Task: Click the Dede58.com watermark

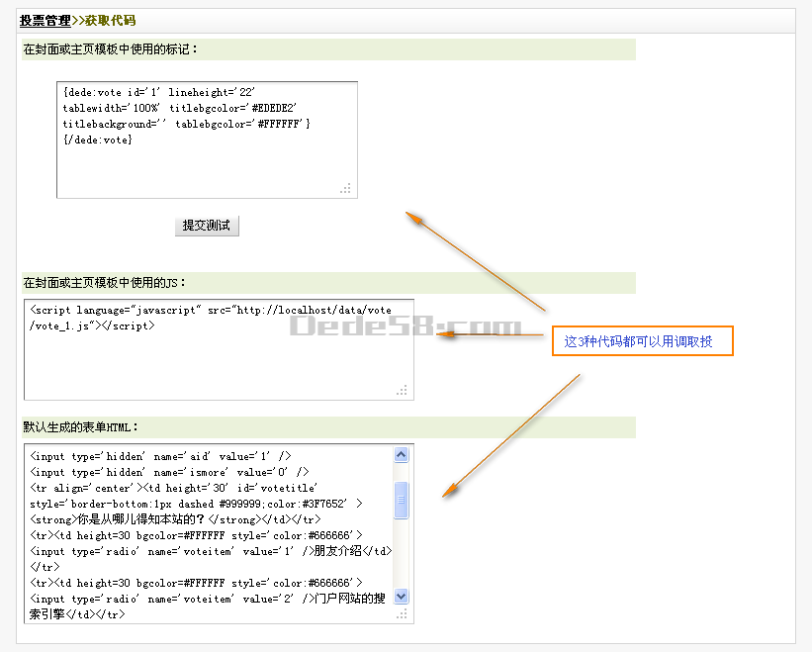Action: [x=406, y=327]
